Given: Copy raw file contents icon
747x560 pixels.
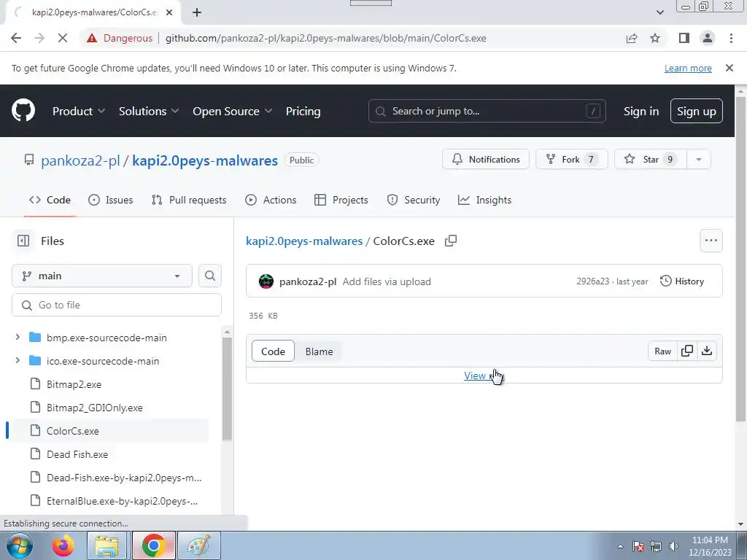Looking at the screenshot, I should (687, 351).
